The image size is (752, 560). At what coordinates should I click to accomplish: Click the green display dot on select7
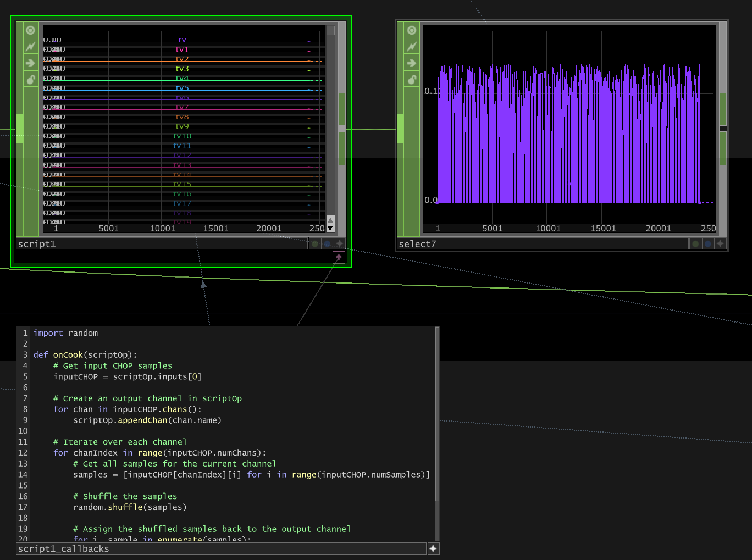(695, 244)
